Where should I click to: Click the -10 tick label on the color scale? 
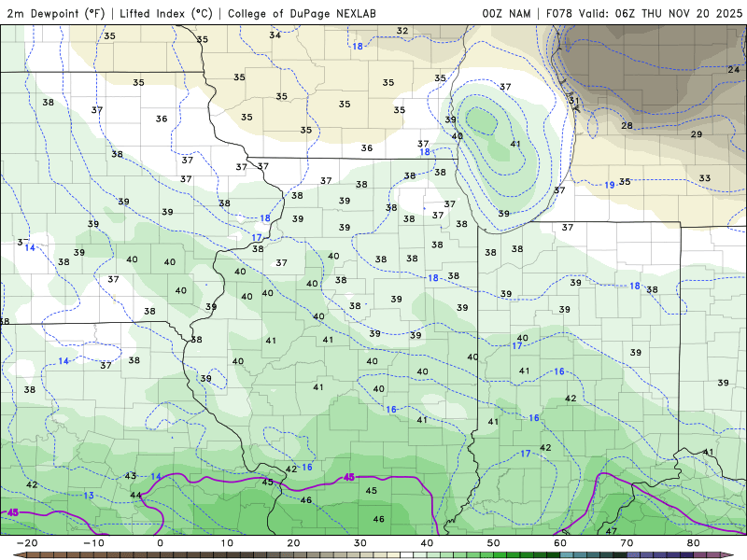click(93, 543)
